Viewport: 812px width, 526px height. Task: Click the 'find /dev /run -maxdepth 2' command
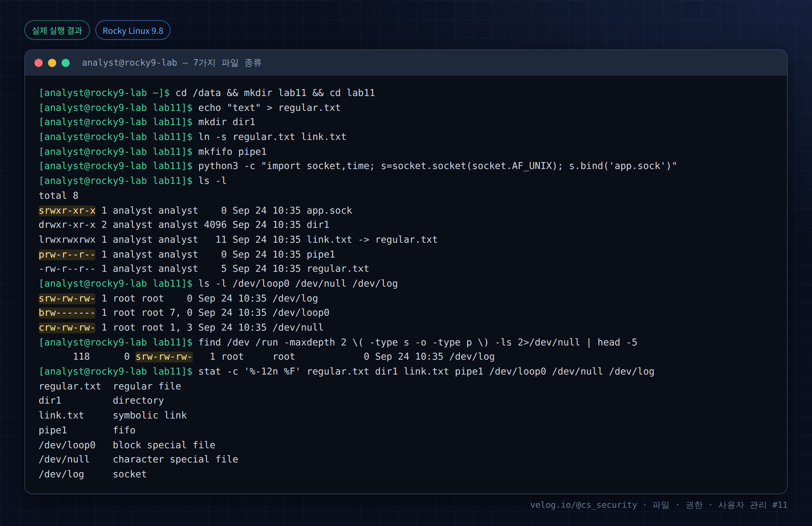tap(418, 342)
